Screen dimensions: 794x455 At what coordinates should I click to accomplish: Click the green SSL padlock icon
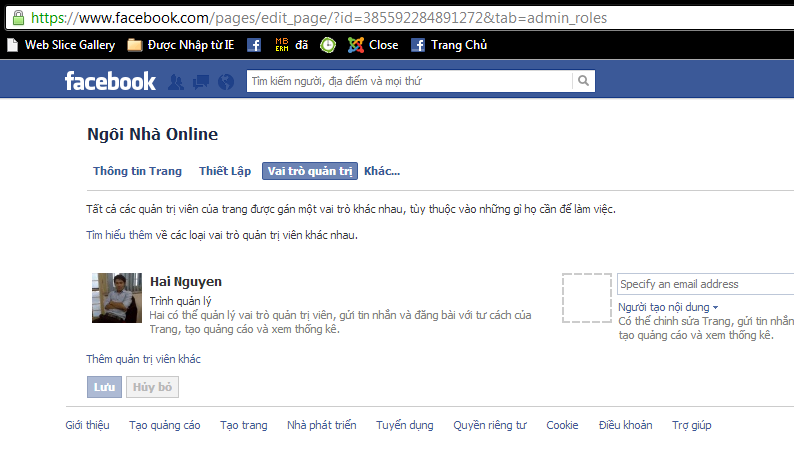[x=18, y=18]
